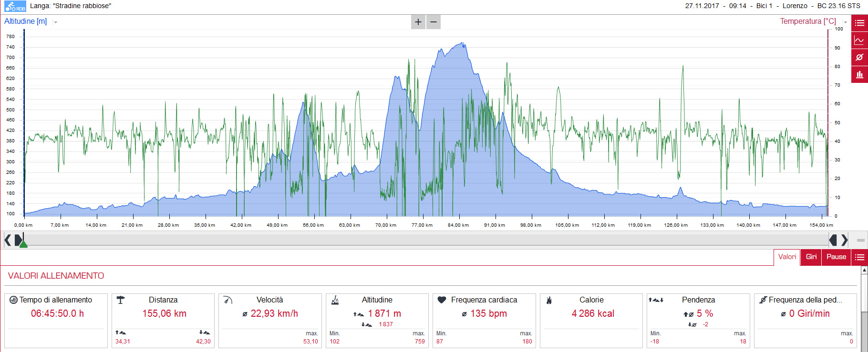Click the flame icon in Calorie card
Viewport: 868px width, 352px height.
click(x=549, y=300)
